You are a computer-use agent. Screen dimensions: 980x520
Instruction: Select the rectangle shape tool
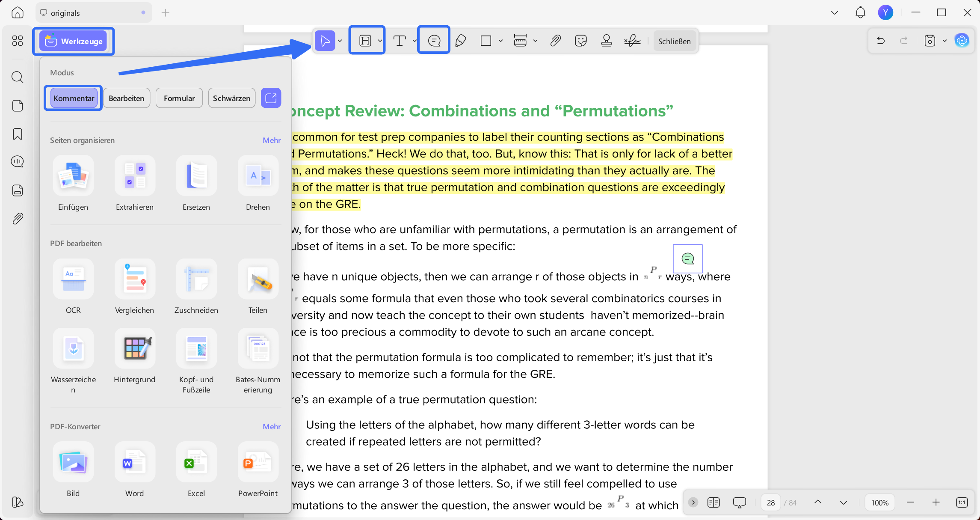tap(486, 41)
